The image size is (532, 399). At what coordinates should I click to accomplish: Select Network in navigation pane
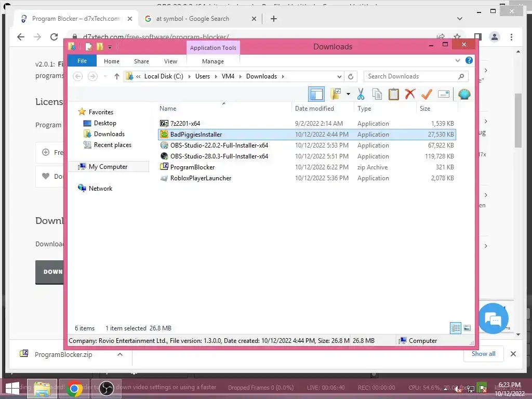pyautogui.click(x=100, y=188)
